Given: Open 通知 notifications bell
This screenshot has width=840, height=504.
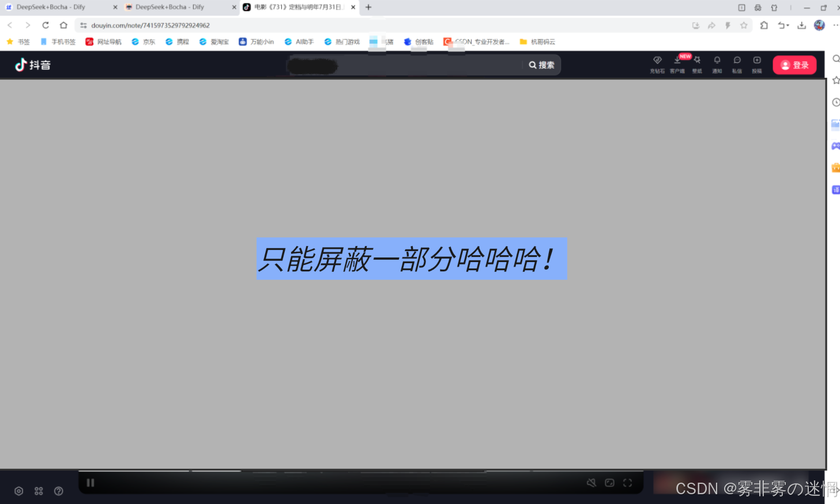Looking at the screenshot, I should [717, 65].
